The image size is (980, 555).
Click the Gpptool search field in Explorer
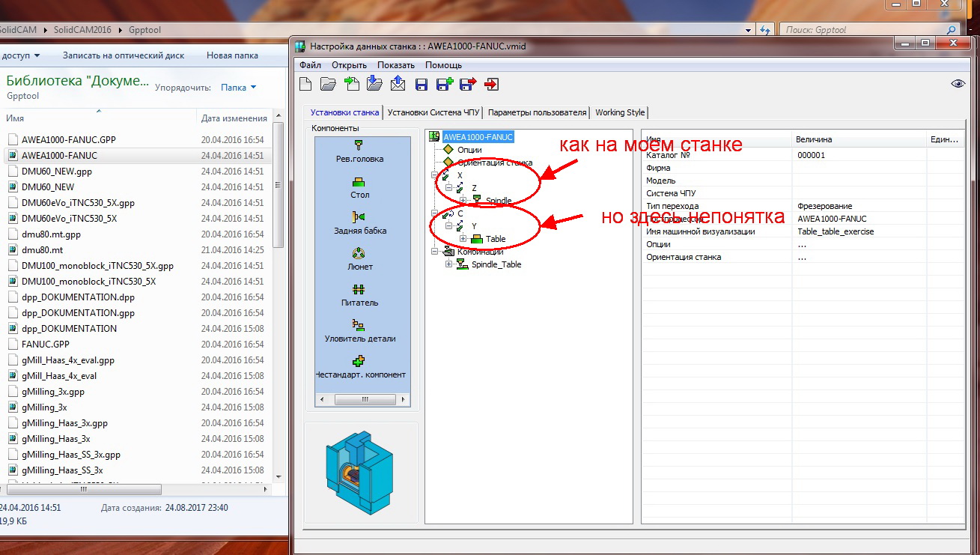(870, 30)
